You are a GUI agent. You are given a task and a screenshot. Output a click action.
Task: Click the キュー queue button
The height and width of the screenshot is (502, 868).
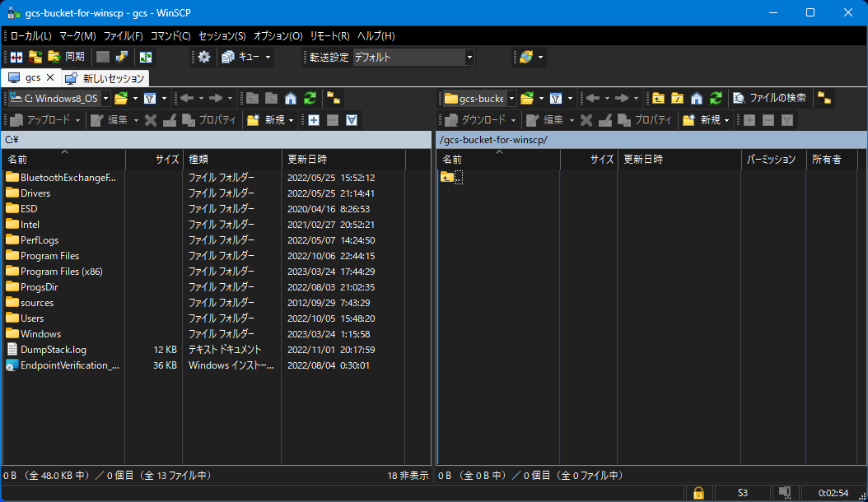tap(240, 57)
